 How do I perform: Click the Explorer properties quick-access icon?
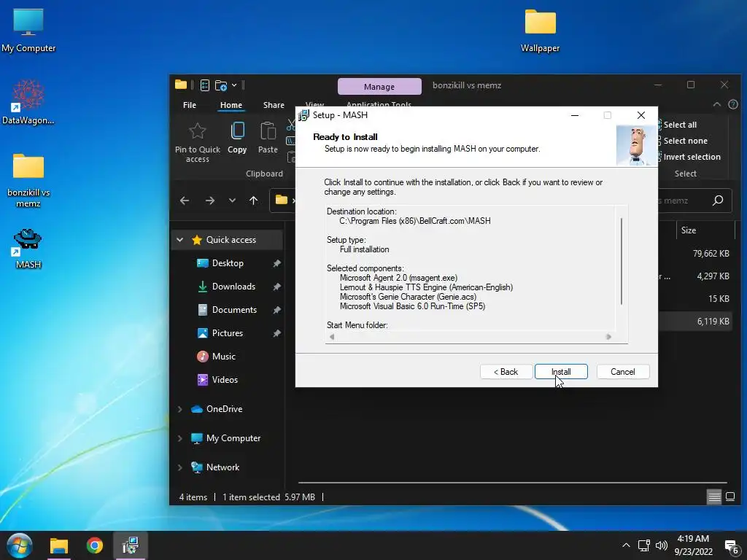pos(205,86)
